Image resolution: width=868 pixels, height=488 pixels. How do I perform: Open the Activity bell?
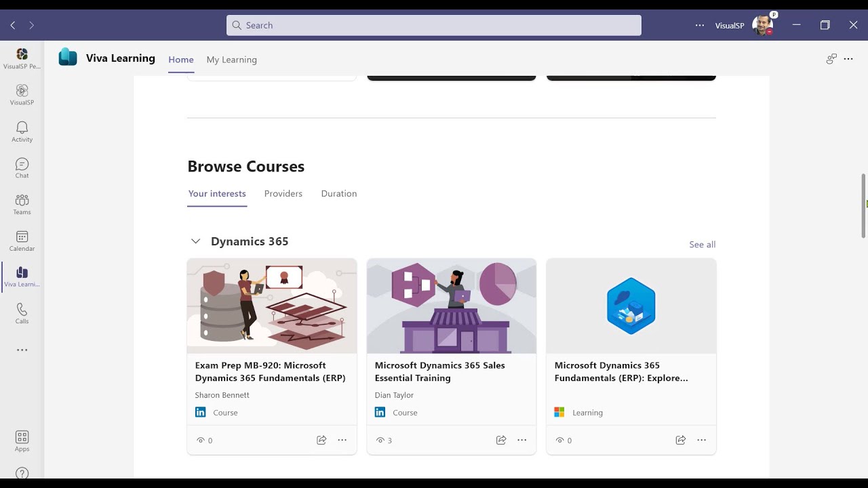[x=22, y=131]
